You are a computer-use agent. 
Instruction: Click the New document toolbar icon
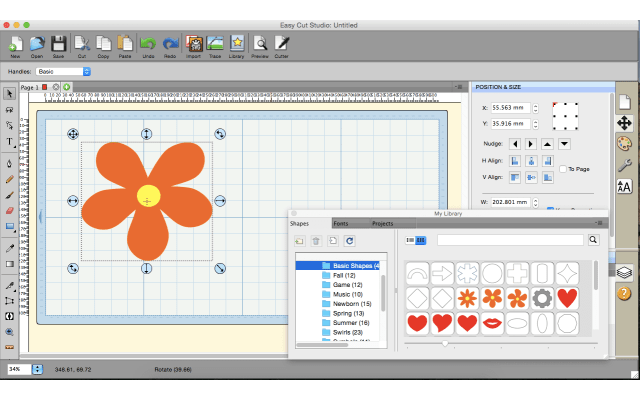point(16,44)
